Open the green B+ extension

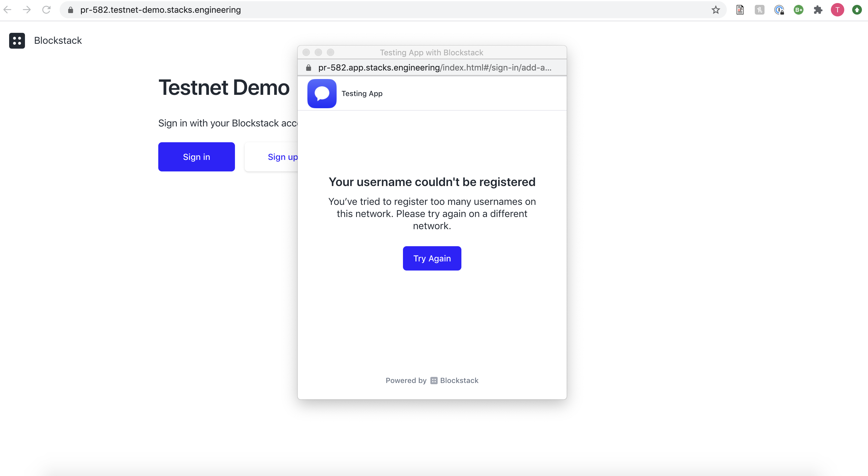[x=799, y=10]
